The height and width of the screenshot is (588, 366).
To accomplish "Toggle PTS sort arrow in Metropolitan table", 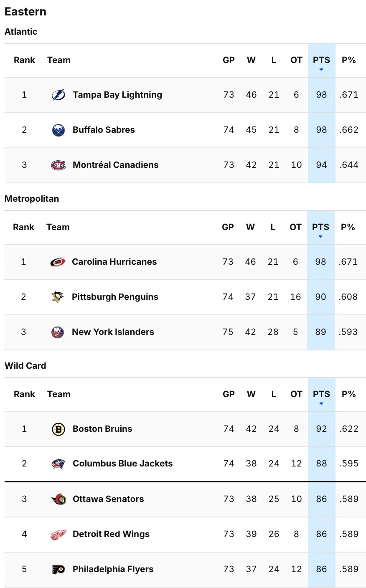I will [320, 236].
